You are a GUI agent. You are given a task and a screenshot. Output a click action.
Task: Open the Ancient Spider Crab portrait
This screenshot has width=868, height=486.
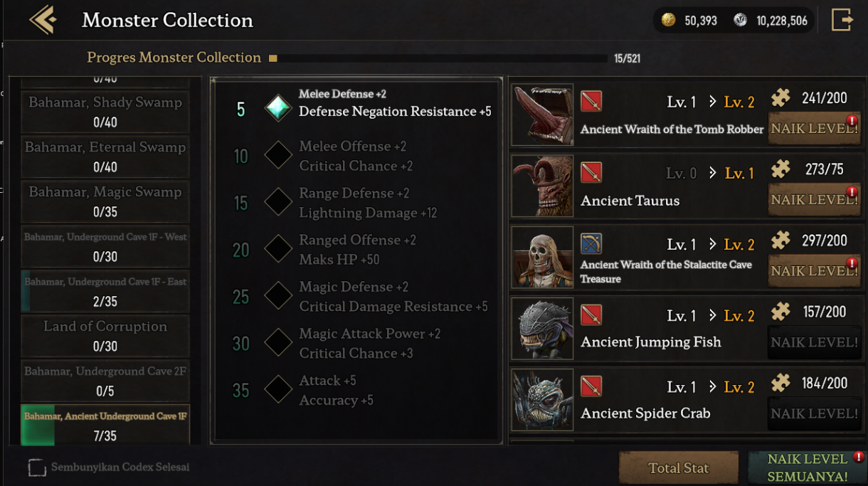(x=542, y=400)
